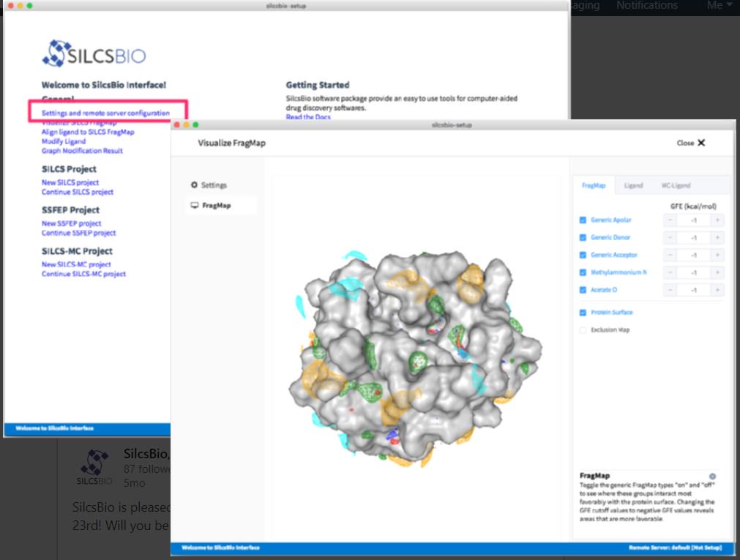Toggle the Acetate O checkbox
This screenshot has width=740, height=560.
pos(583,290)
